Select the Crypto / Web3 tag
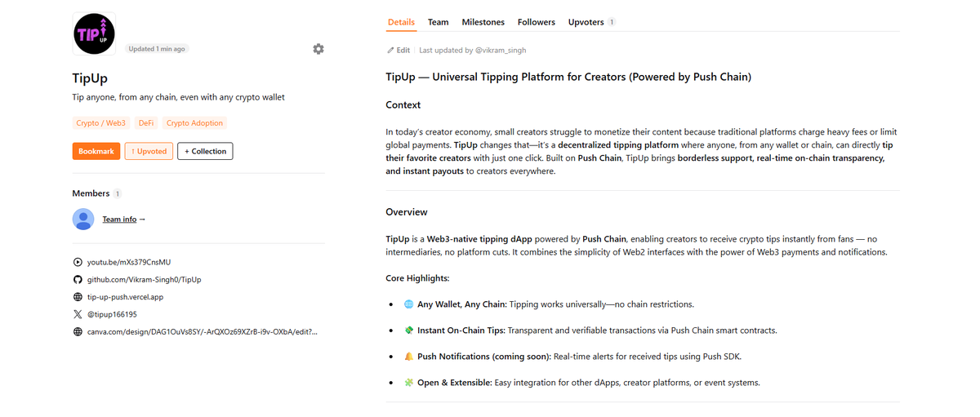980x417 pixels. 101,123
